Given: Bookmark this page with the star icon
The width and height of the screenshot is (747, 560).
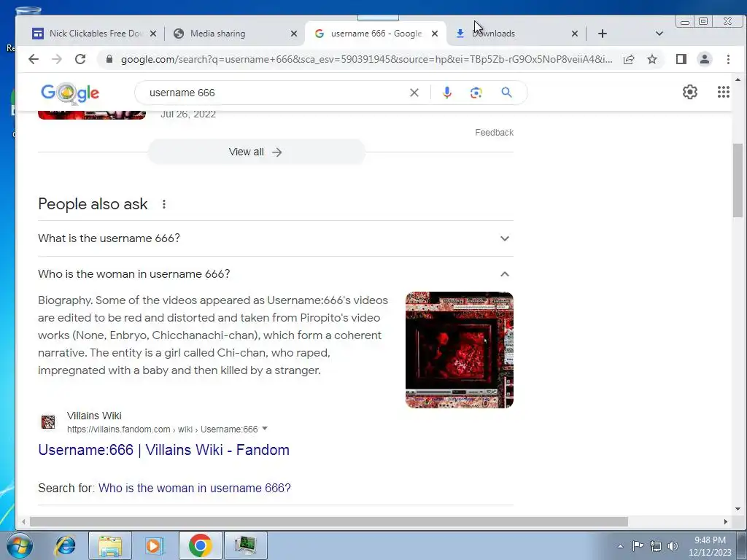Looking at the screenshot, I should (652, 59).
